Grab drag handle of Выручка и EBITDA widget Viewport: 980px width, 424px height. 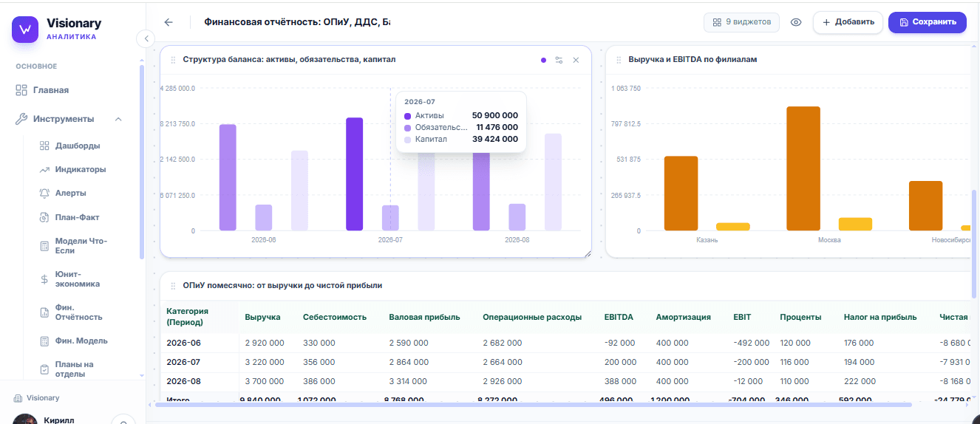[619, 60]
